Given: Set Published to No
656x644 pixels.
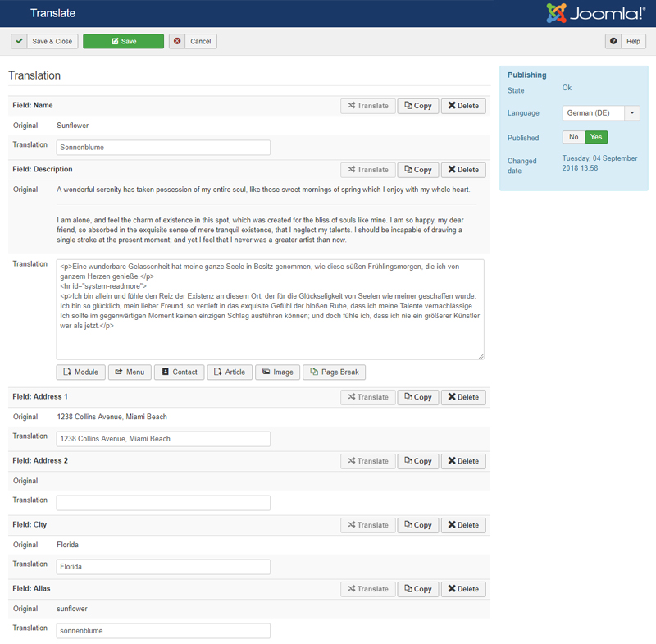Looking at the screenshot, I should [x=573, y=137].
